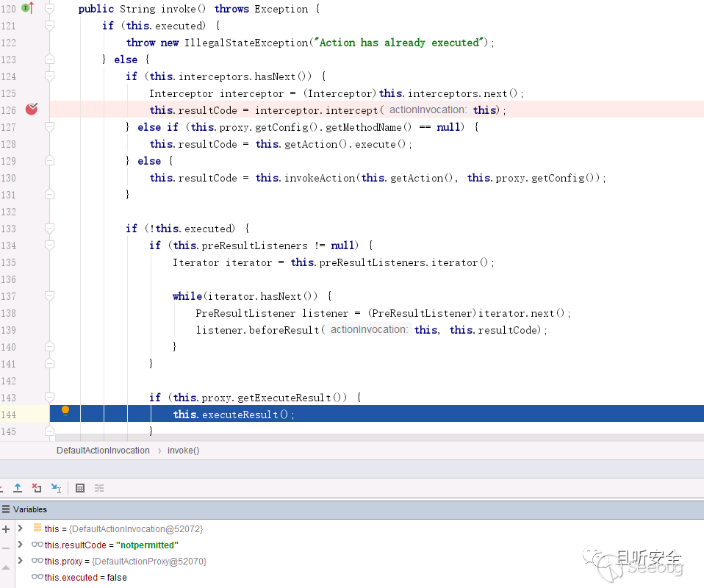Click 'getMethodName()' on line 127

368,127
